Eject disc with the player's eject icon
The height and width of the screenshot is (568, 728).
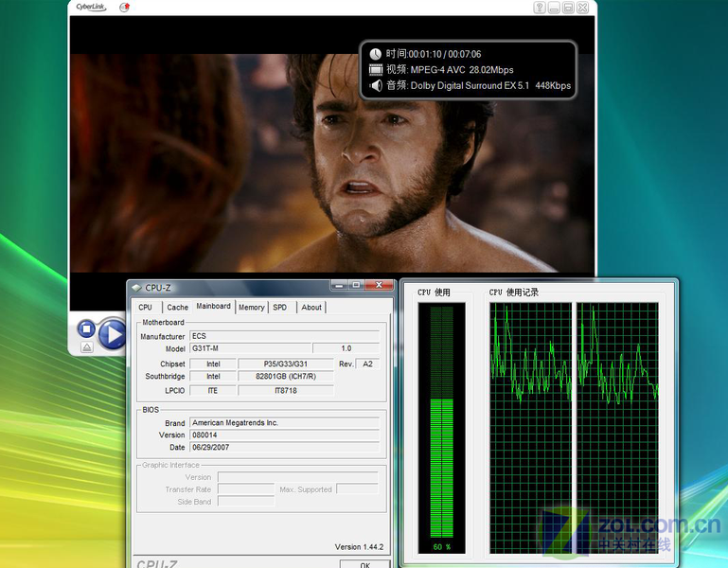click(x=87, y=346)
